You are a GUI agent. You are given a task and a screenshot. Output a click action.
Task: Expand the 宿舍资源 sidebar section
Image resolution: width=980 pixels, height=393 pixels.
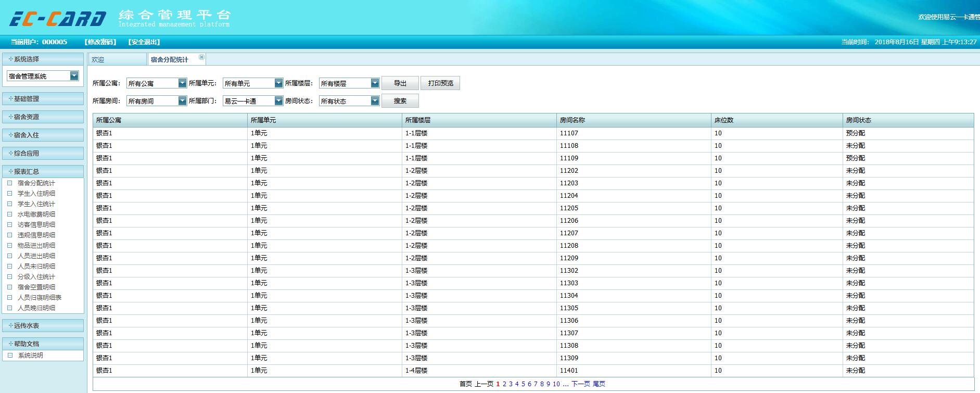point(43,117)
